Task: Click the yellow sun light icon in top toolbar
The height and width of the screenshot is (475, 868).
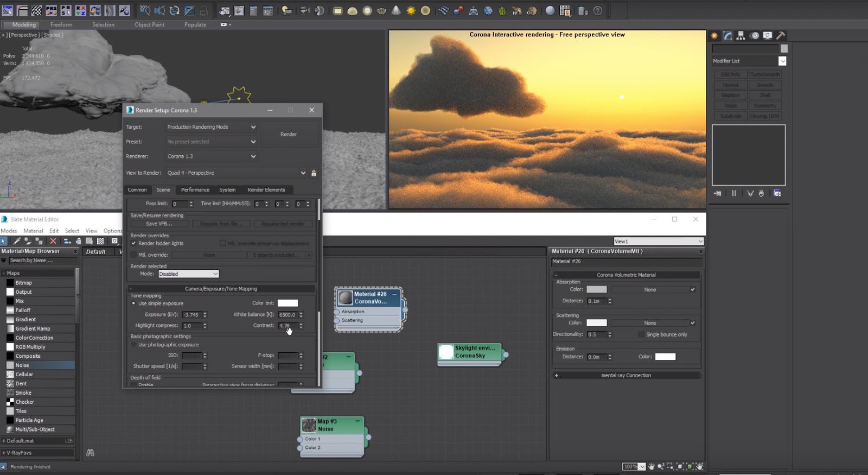Action: click(411, 11)
